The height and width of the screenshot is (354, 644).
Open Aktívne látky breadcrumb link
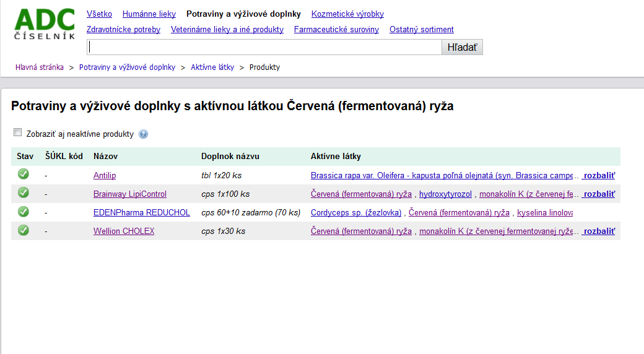pos(212,67)
